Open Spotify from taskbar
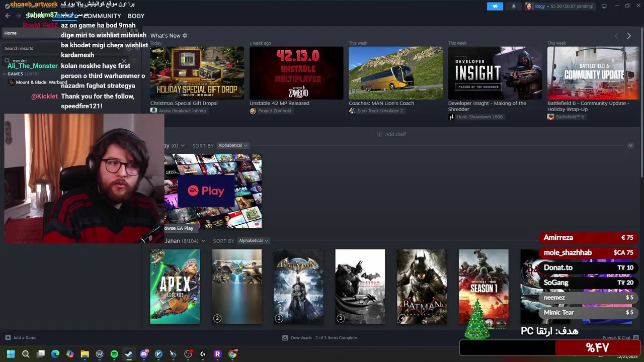 click(114, 354)
